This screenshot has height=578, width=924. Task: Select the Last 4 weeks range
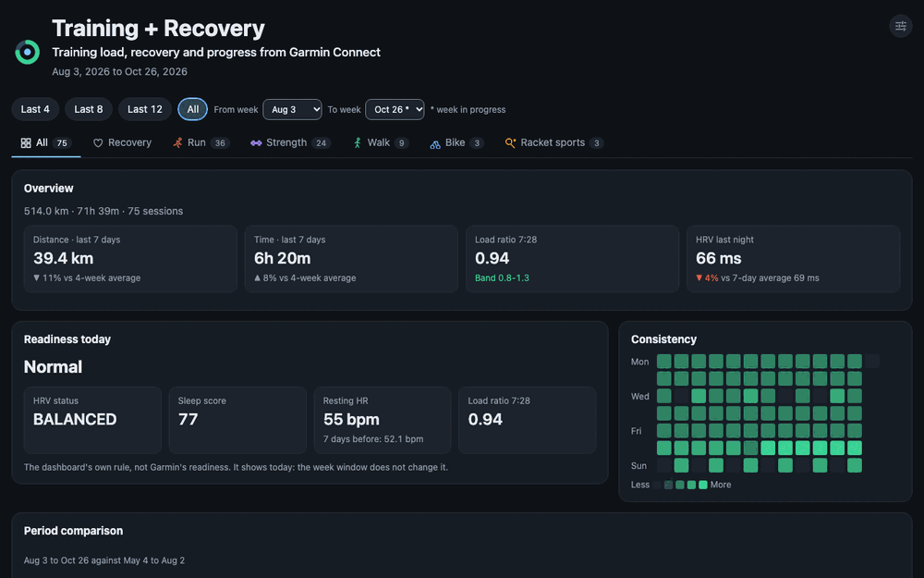pyautogui.click(x=35, y=109)
